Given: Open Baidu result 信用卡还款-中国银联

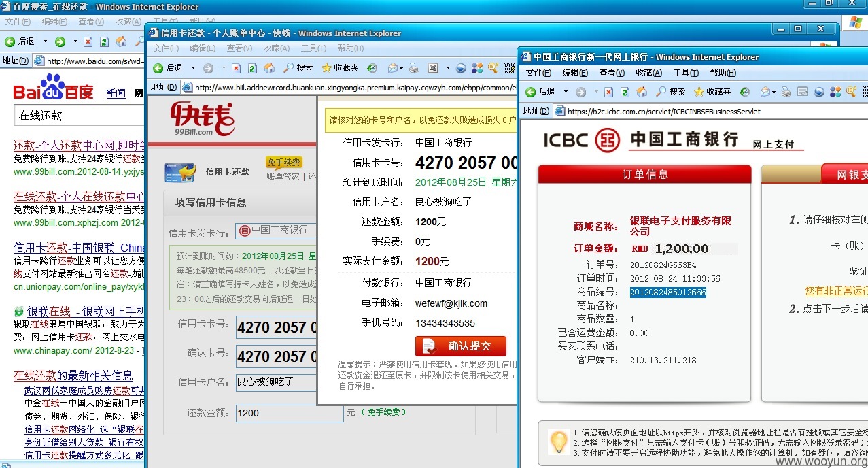Looking at the screenshot, I should tap(80, 248).
